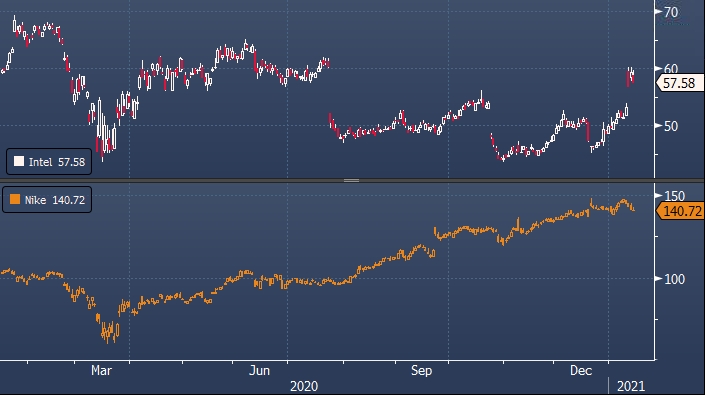Click the white Intel legend color square
Viewport: 706px width, 395px height.
point(19,161)
